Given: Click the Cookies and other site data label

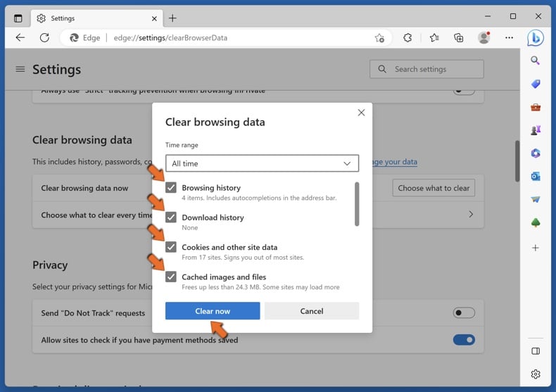Looking at the screenshot, I should [x=229, y=247].
